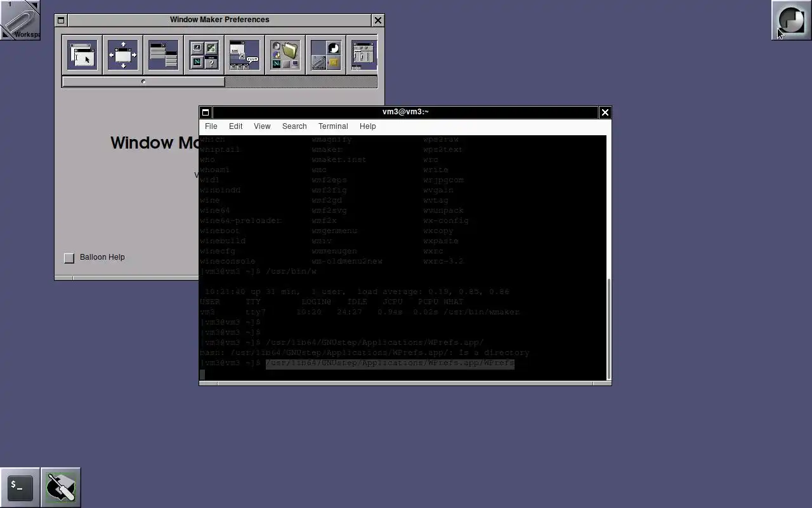Click the Window Maker Preferences title bar
The height and width of the screenshot is (508, 812).
tap(219, 20)
